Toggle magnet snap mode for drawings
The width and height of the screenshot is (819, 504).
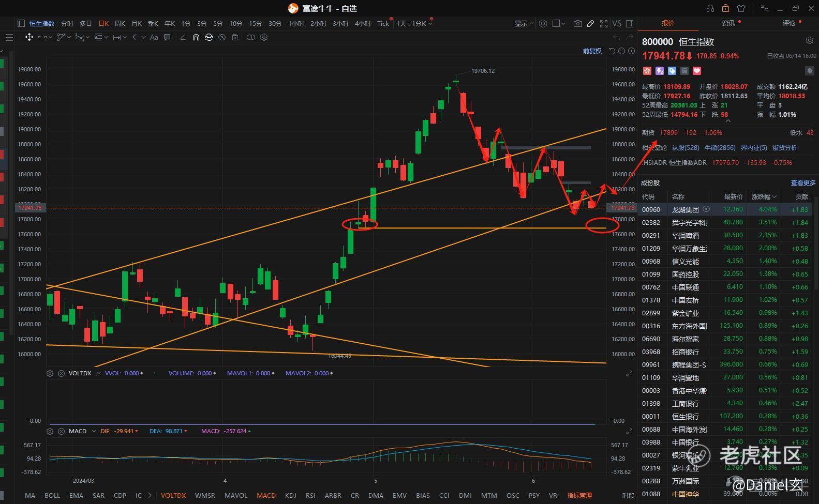(196, 37)
